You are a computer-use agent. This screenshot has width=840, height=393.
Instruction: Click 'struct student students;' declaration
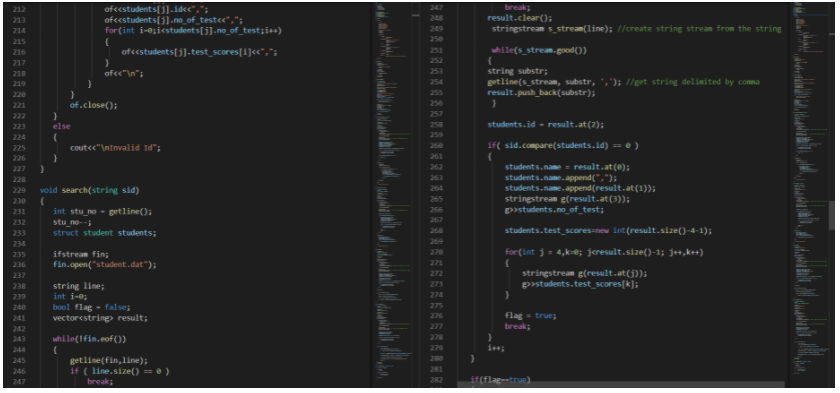104,232
